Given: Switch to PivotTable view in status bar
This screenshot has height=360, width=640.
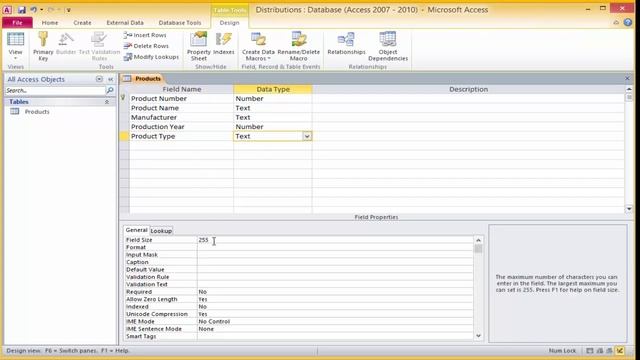Looking at the screenshot, I should [600, 351].
